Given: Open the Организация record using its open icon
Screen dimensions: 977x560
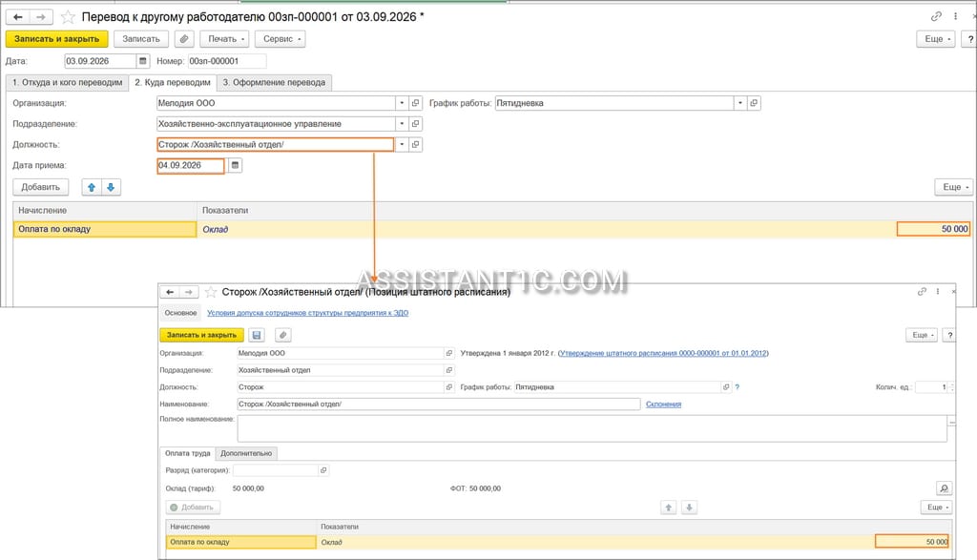Looking at the screenshot, I should (416, 103).
